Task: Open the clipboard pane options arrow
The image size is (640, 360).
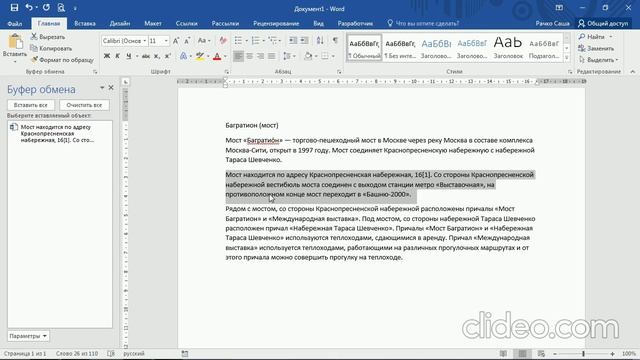Action: pos(102,88)
